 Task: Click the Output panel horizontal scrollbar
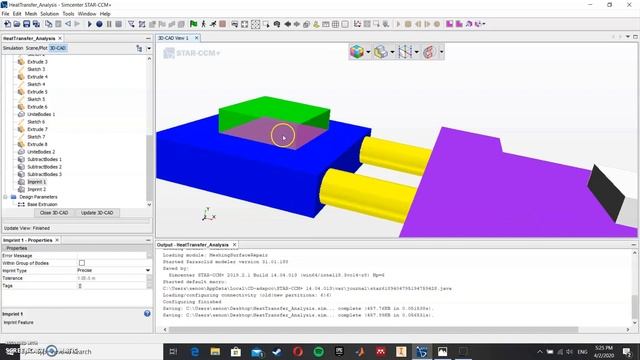tap(373, 329)
